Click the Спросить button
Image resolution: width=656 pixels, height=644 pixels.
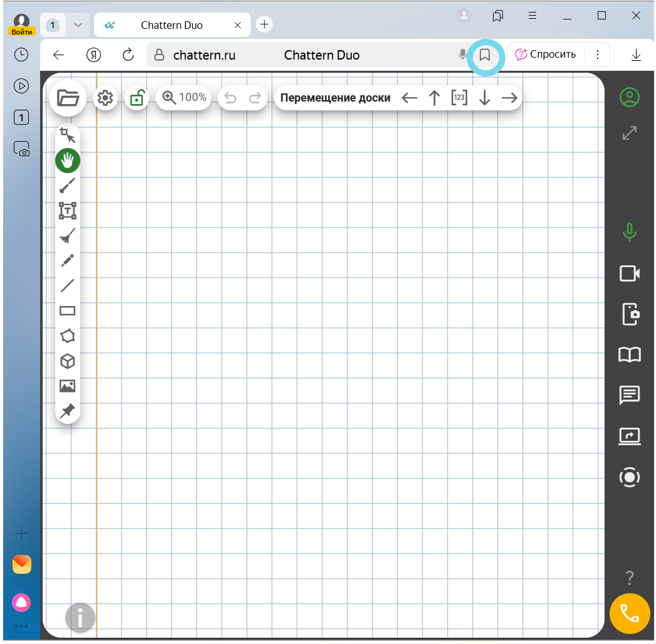coord(545,55)
